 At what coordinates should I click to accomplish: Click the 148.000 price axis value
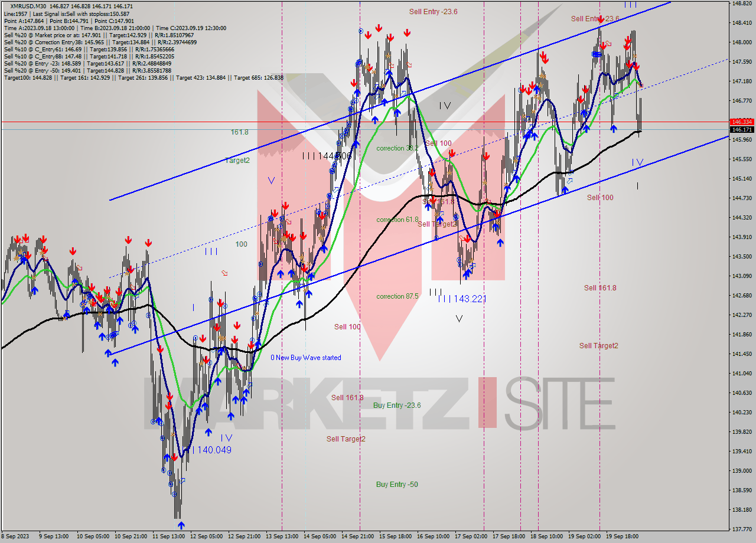tap(742, 42)
